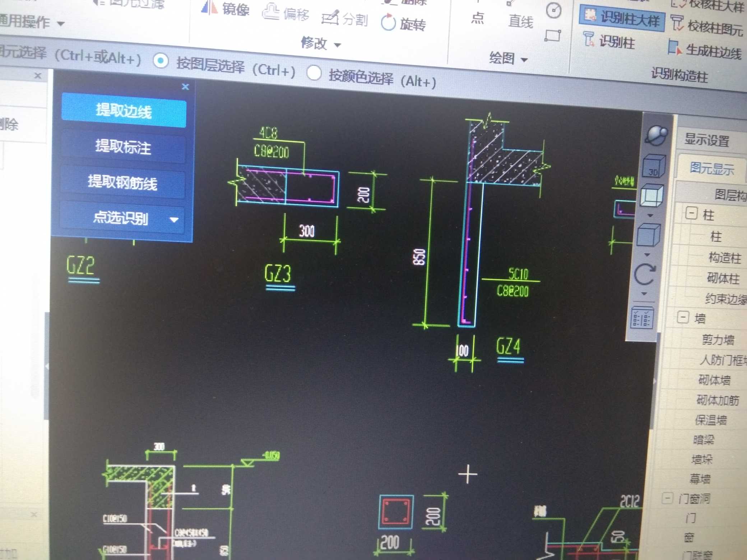
Task: Expand solid cube view dropdown arrow
Action: tap(648, 255)
